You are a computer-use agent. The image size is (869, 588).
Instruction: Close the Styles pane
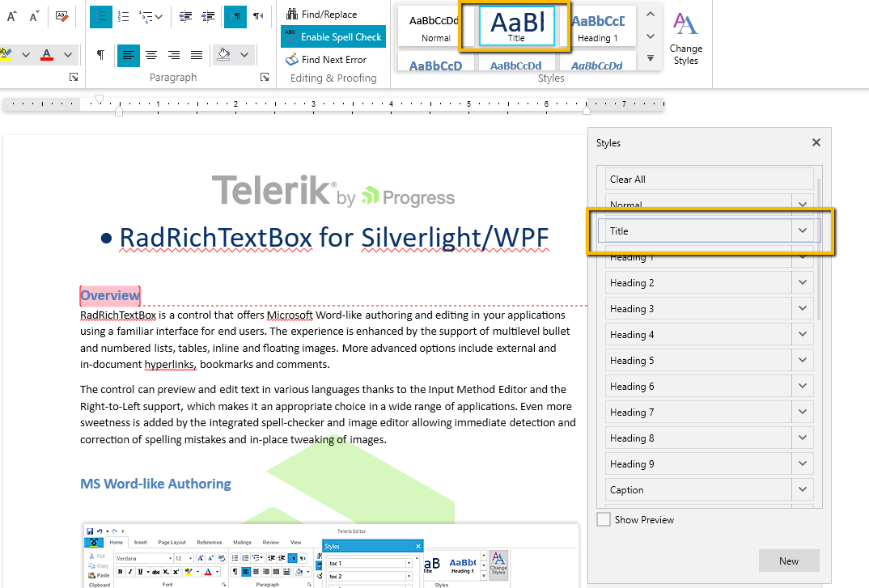pyautogui.click(x=816, y=142)
